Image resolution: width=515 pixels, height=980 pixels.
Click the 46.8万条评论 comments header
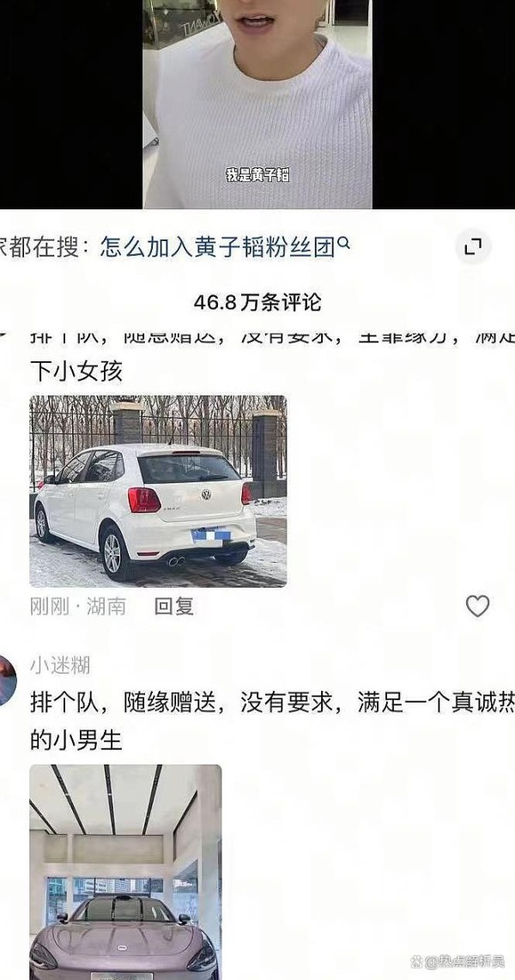coord(257,303)
